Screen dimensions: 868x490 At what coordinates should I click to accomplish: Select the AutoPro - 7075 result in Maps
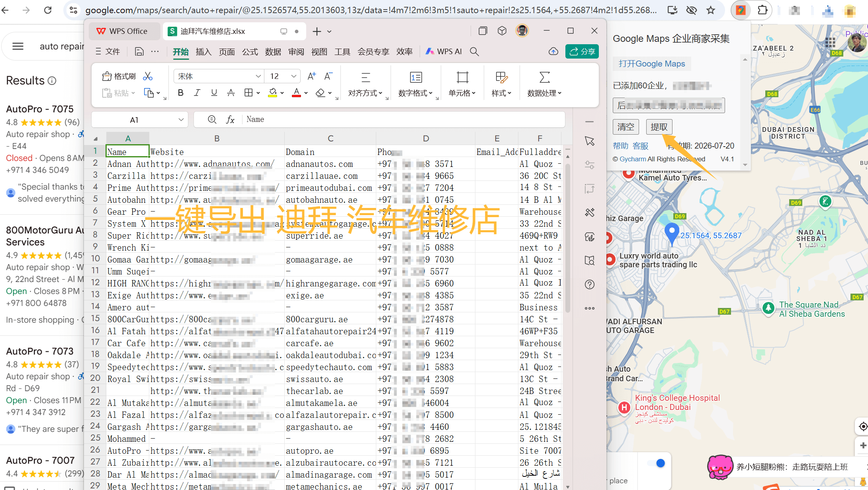click(40, 109)
